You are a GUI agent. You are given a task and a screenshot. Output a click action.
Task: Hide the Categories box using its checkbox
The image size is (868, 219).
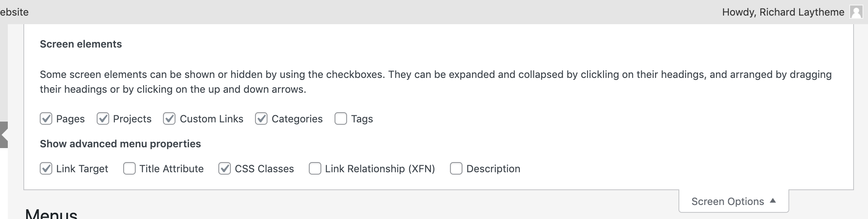pos(261,118)
